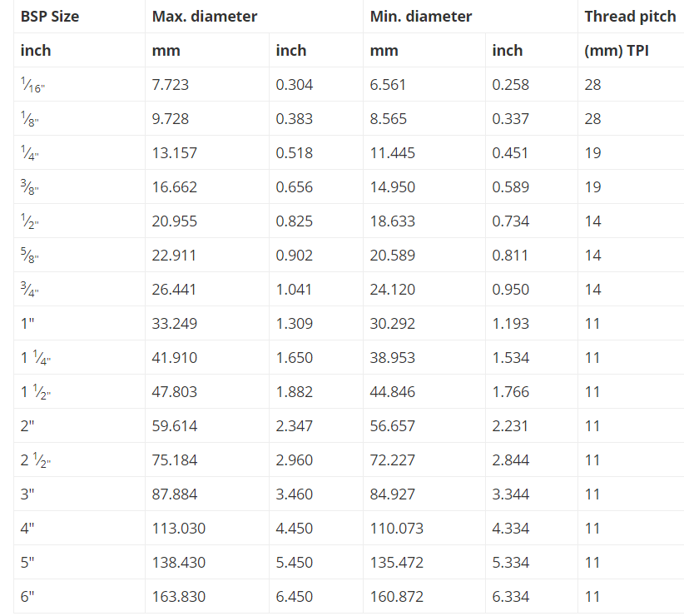This screenshot has width=684, height=616.
Task: Click the Thread pitch header cell
Action: (631, 16)
